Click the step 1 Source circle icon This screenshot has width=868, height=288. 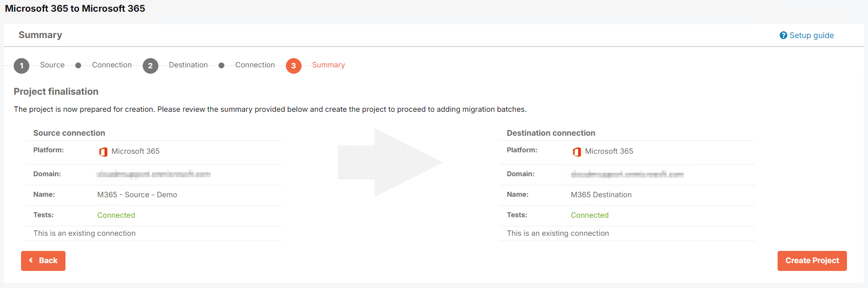pyautogui.click(x=22, y=65)
